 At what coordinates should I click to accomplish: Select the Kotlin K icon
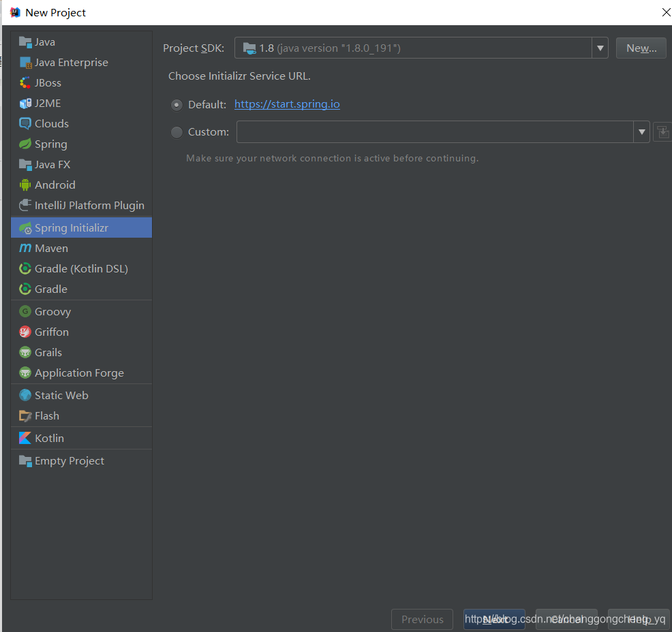click(25, 438)
